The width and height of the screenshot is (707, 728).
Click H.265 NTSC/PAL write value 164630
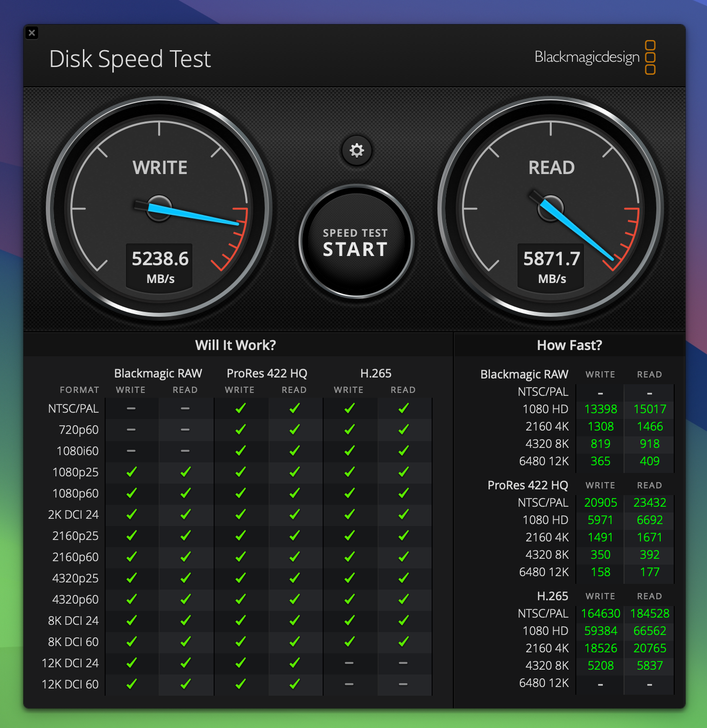[x=600, y=614]
